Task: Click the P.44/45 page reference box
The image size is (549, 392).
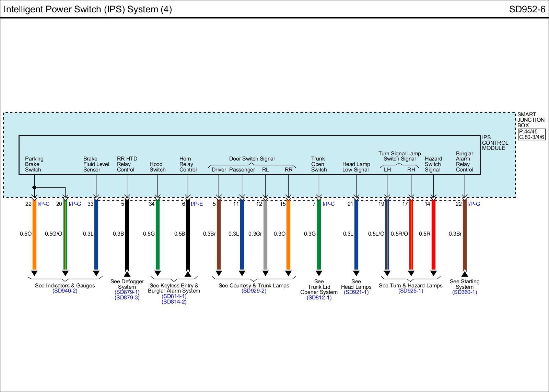Action: 528,132
